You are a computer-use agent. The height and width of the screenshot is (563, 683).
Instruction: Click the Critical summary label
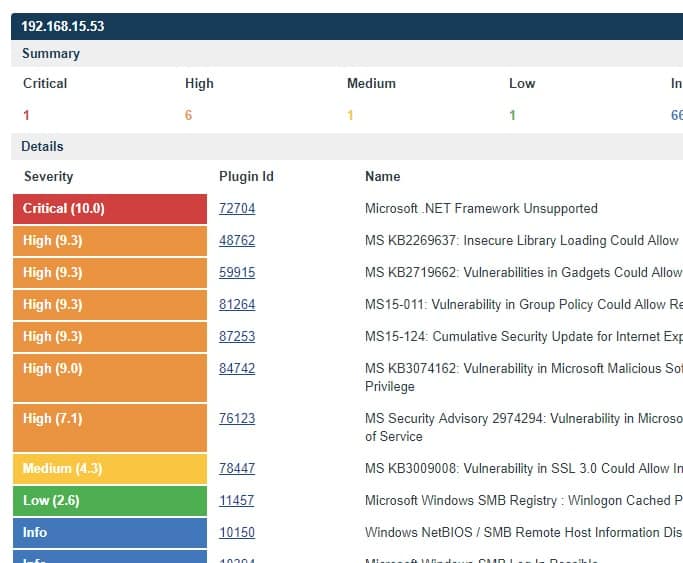(x=45, y=83)
